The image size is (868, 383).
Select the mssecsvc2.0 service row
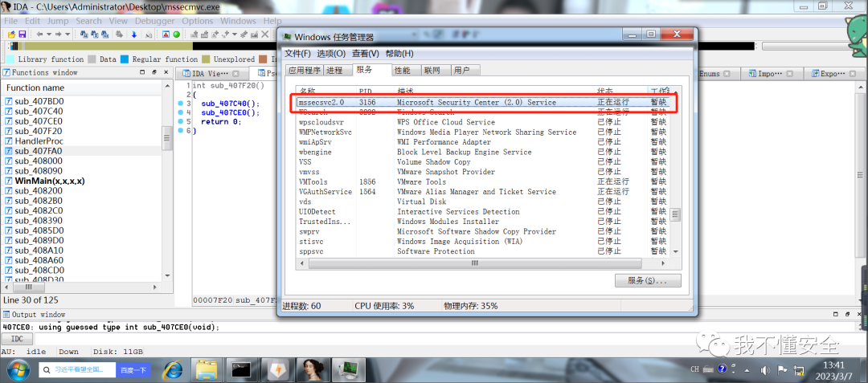pos(482,102)
